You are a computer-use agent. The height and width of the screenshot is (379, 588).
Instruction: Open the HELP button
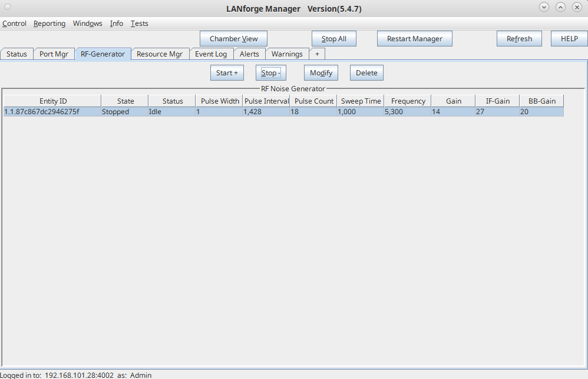point(569,39)
